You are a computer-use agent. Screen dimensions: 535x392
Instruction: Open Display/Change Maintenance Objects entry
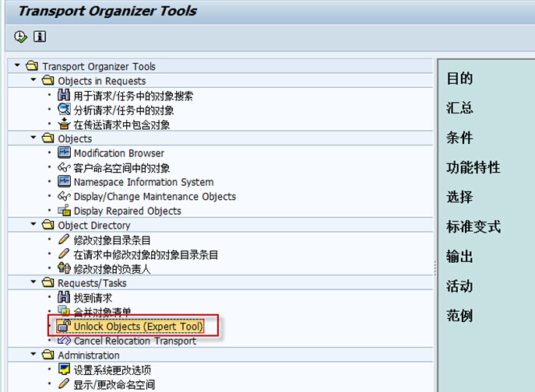pyautogui.click(x=155, y=197)
